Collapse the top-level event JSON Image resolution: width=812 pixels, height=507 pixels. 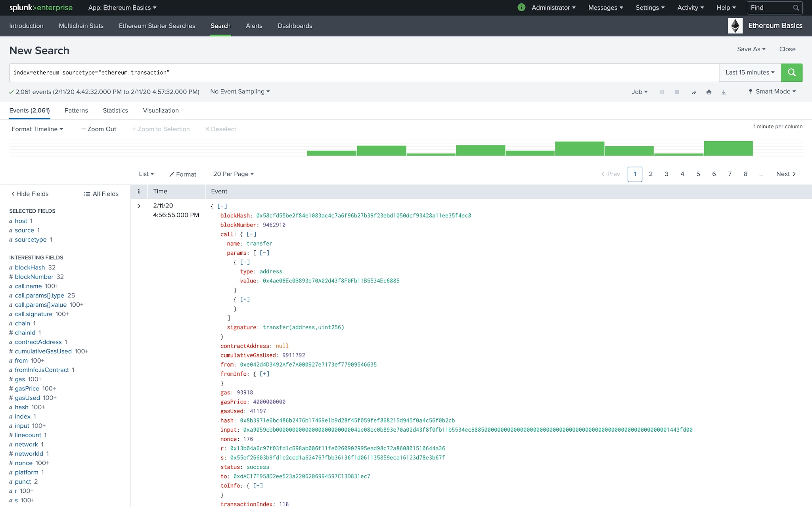click(x=222, y=206)
